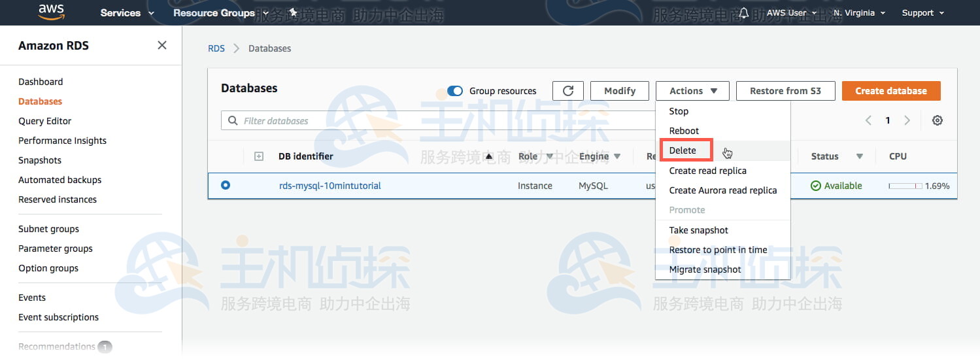Select rds-mysql-10mintutorial radio button
This screenshot has height=359, width=980.
pos(226,185)
